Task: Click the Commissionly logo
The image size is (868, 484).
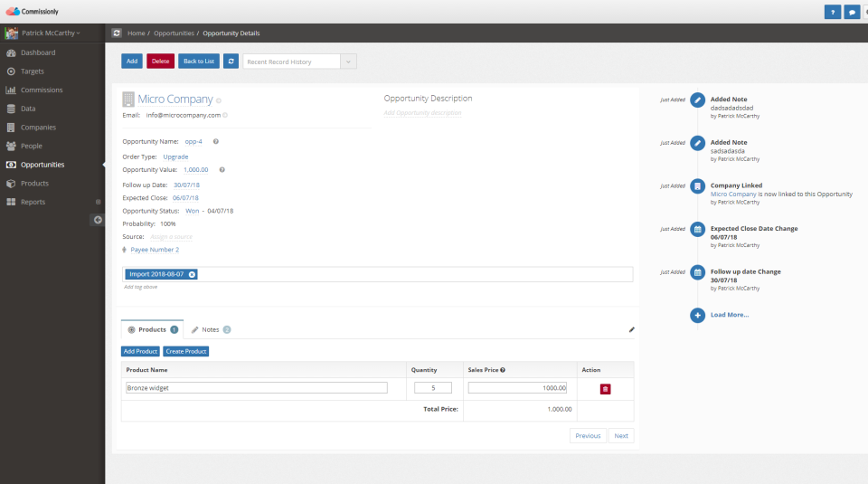Action: (33, 11)
